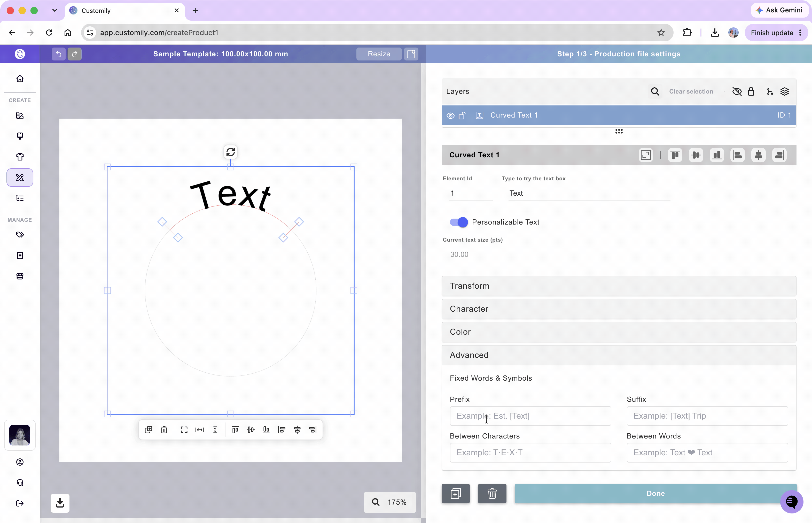
Task: Click the zoom 175% control
Action: tap(390, 502)
